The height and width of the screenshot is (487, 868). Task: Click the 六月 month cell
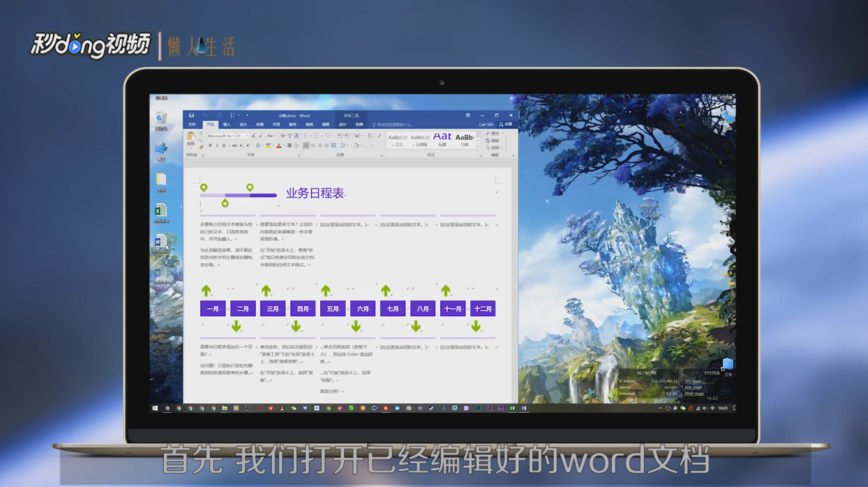click(x=363, y=309)
